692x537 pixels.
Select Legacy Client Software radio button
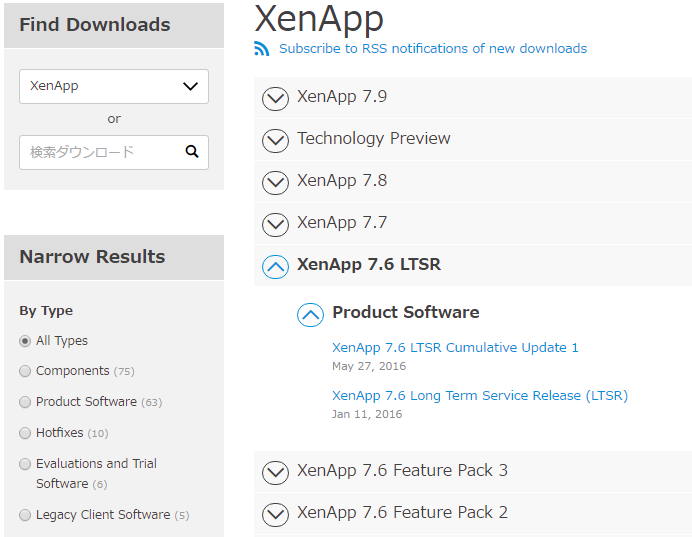(25, 515)
